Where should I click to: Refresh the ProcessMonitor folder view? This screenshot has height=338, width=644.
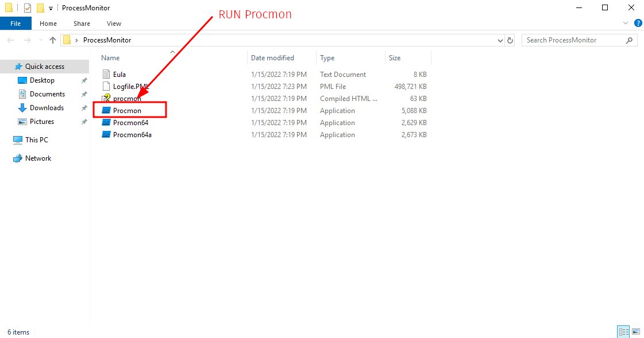(510, 40)
